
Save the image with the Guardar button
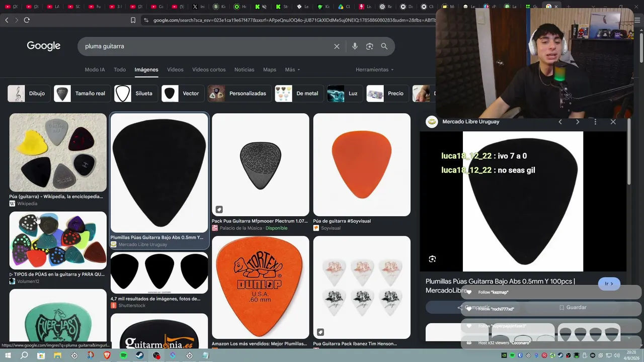click(573, 307)
